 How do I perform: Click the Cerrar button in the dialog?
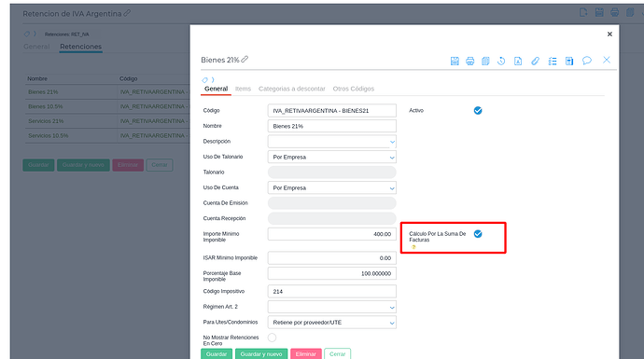click(338, 353)
